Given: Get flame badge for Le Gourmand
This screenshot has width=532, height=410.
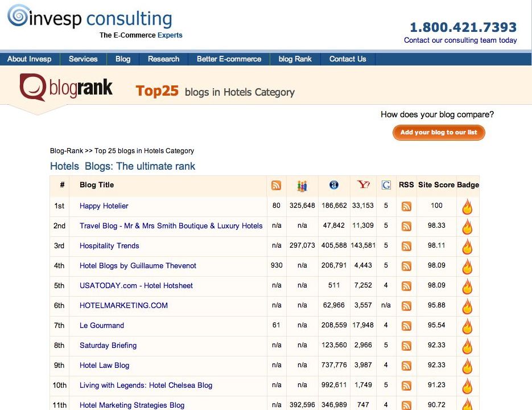Looking at the screenshot, I should [467, 326].
